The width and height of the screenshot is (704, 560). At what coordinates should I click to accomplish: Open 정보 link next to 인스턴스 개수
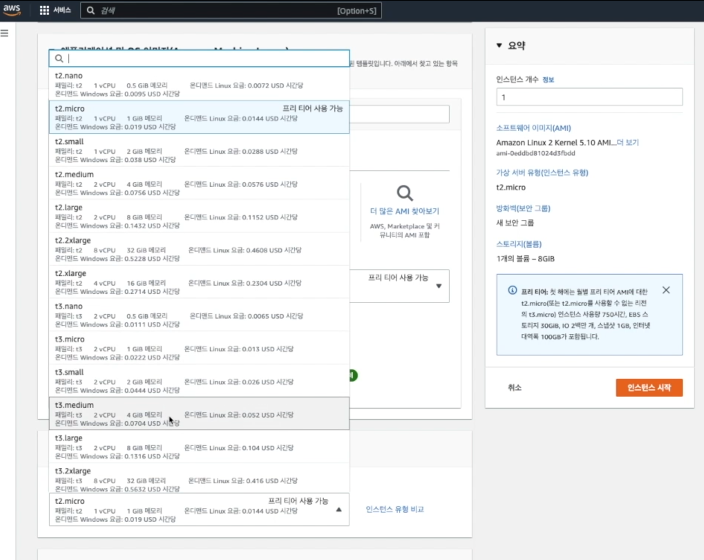(x=548, y=79)
